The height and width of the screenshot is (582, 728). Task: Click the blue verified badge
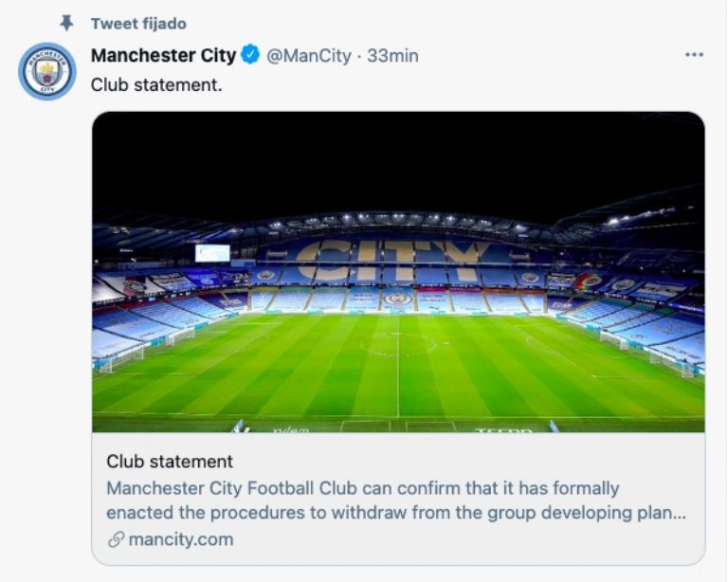(x=250, y=56)
